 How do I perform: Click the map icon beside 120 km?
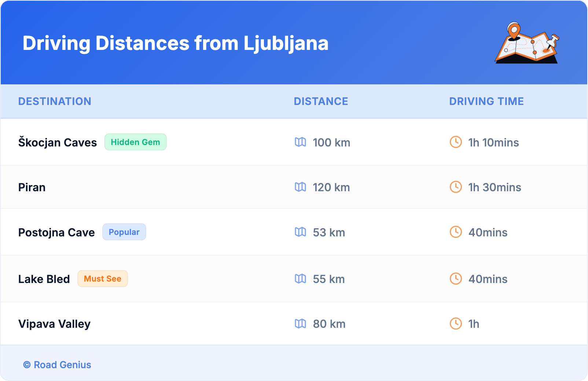pyautogui.click(x=300, y=187)
